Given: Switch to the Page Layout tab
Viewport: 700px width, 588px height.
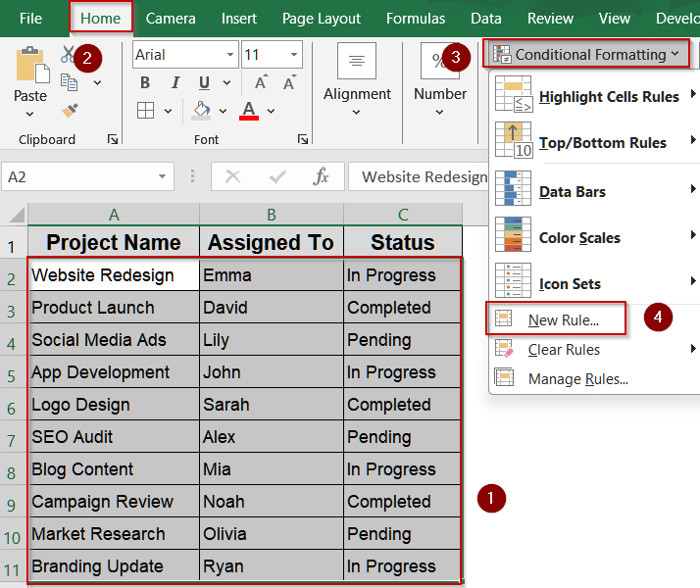Looking at the screenshot, I should click(321, 19).
